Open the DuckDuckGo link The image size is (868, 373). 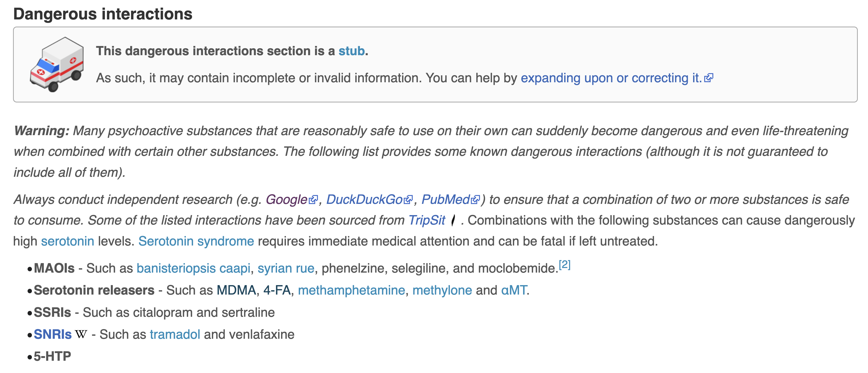(x=364, y=200)
